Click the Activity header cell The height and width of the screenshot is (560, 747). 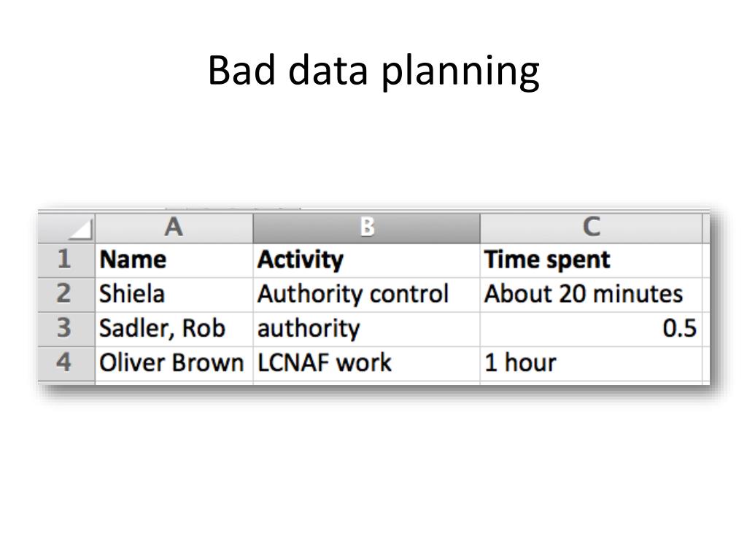[366, 260]
